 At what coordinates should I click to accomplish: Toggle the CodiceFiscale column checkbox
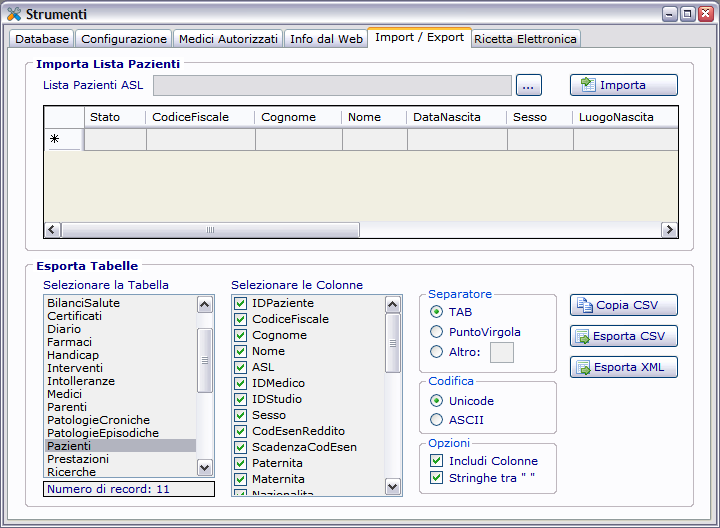click(241, 319)
